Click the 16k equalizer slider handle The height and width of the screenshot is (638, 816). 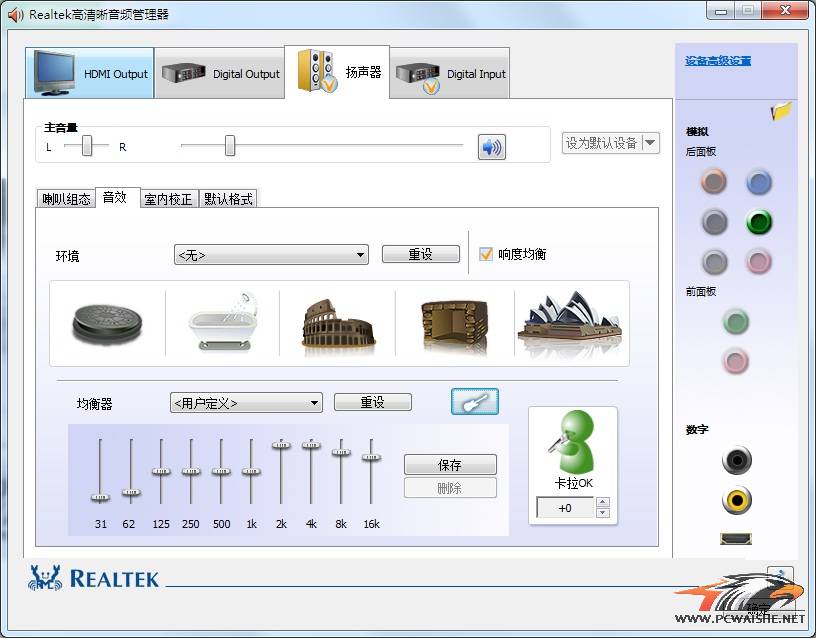(x=371, y=457)
